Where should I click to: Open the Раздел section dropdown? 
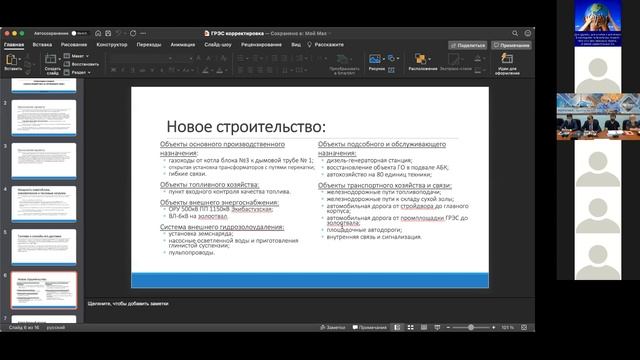coord(78,72)
